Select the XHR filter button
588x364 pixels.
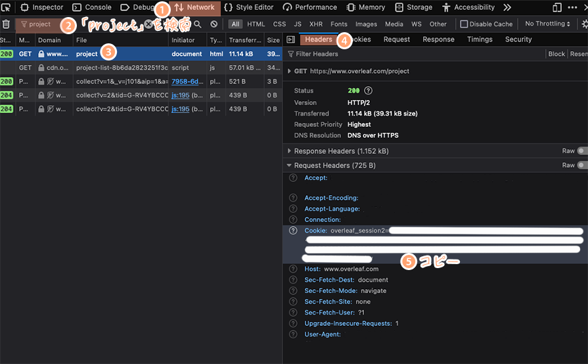point(315,24)
